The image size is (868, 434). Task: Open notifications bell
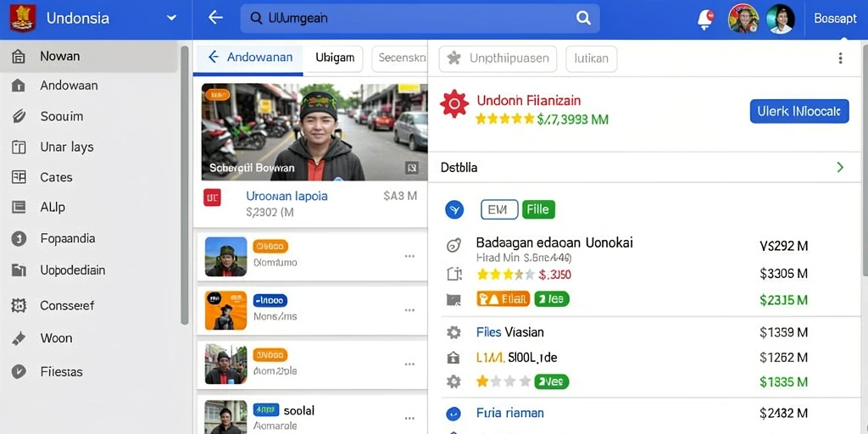point(705,19)
